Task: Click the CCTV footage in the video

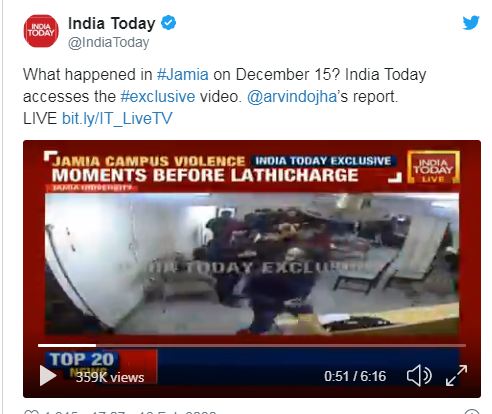Action: coord(252,264)
